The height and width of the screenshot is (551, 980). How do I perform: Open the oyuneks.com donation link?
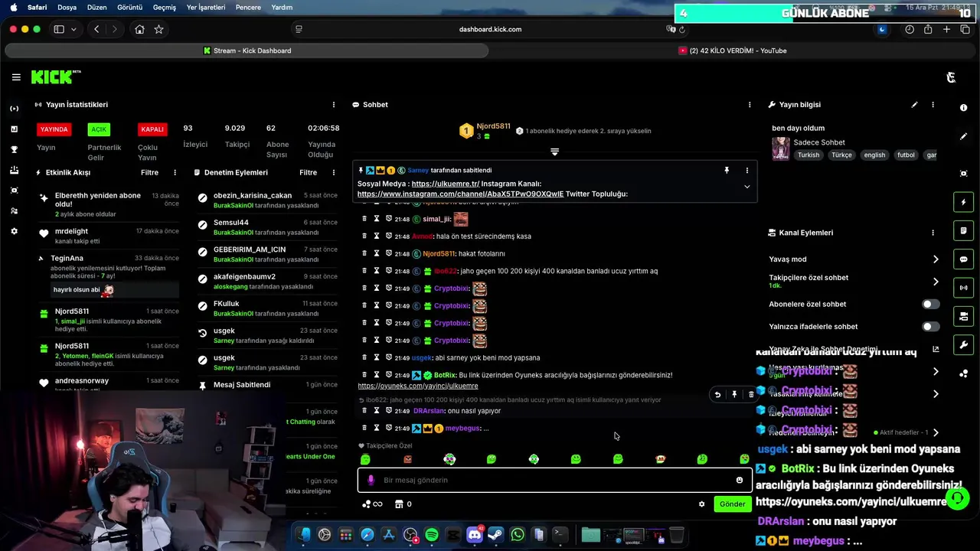(418, 386)
